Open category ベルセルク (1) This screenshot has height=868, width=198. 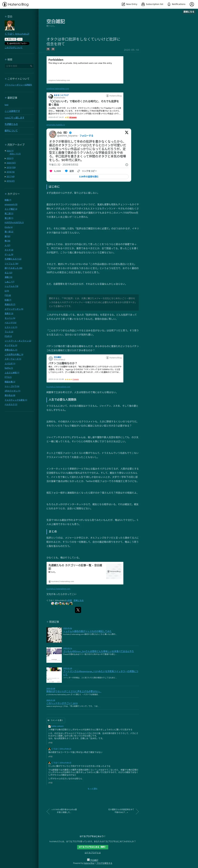pos(11,404)
